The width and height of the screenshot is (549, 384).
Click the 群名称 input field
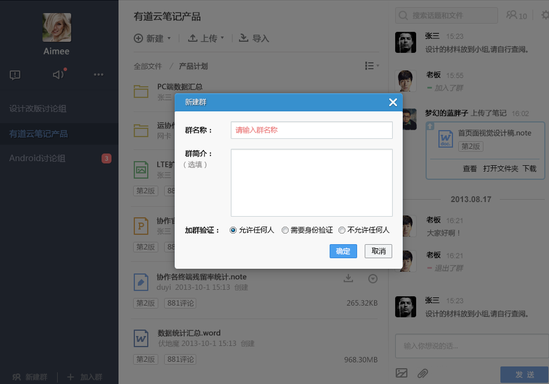[311, 130]
